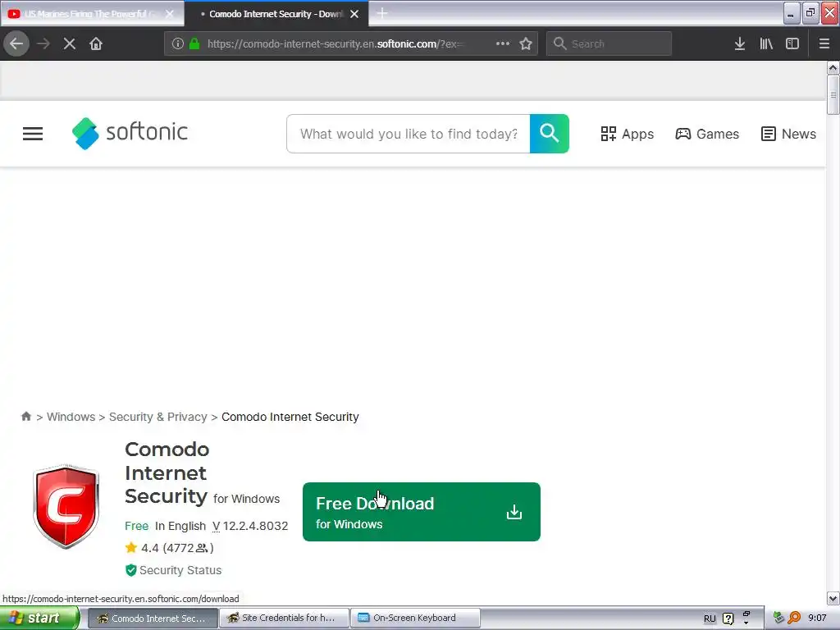Image resolution: width=840 pixels, height=630 pixels.
Task: Click the Free Download for Windows button
Action: tap(421, 512)
